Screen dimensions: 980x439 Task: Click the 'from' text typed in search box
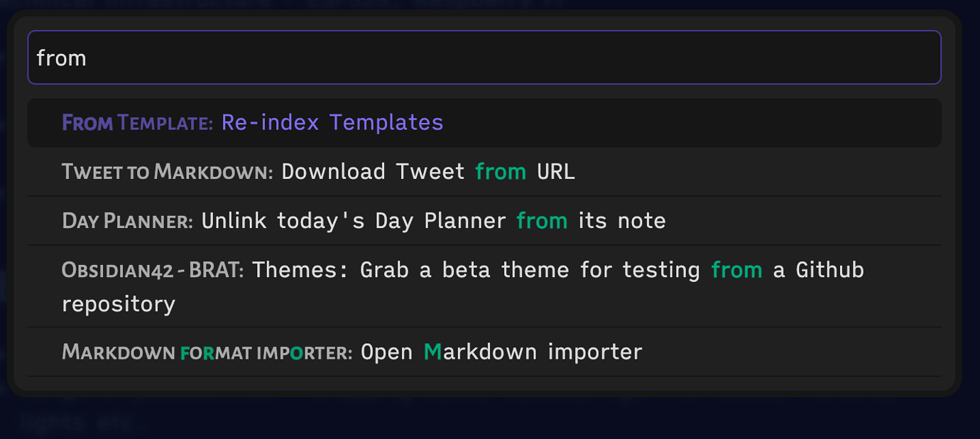[x=62, y=58]
